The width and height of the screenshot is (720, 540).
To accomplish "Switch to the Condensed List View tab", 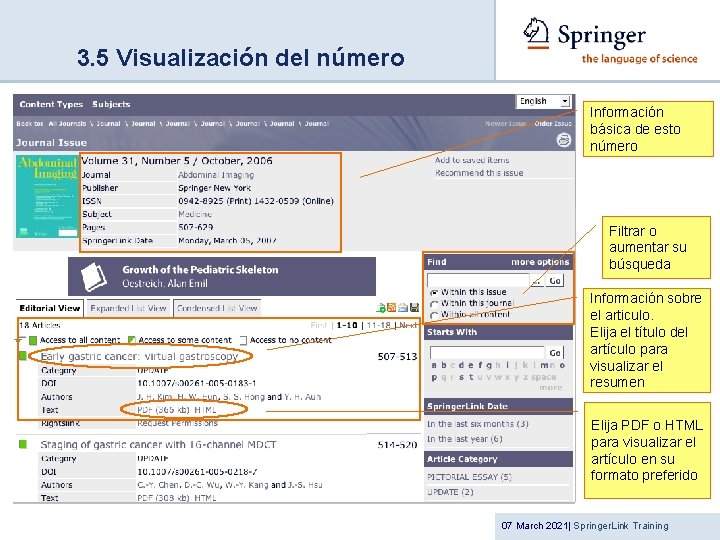I will click(217, 308).
